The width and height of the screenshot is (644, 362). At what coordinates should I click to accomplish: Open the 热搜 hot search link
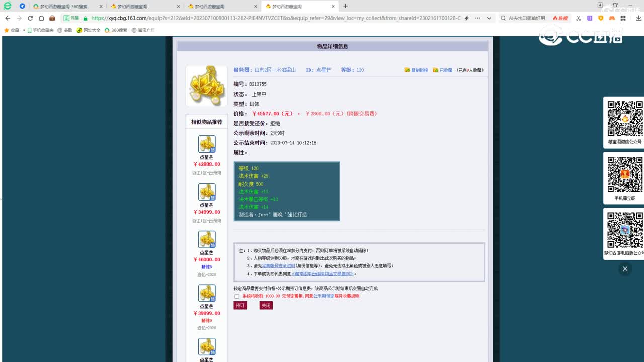click(x=560, y=18)
